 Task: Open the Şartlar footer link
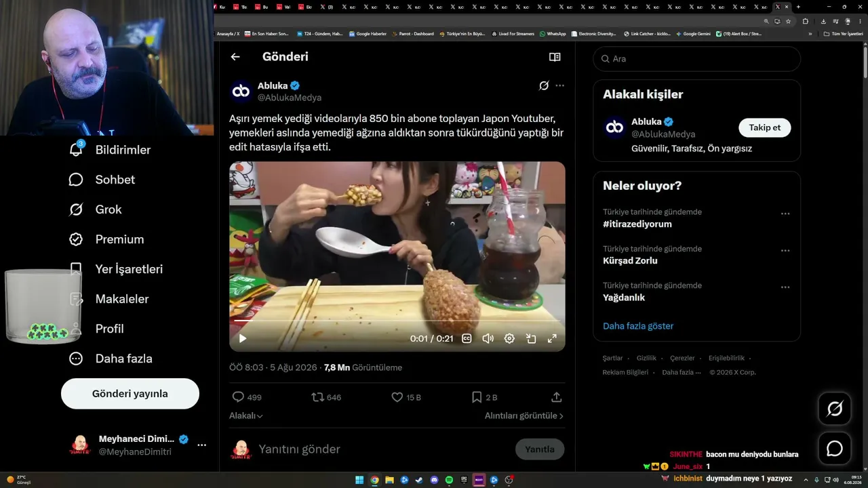point(612,359)
